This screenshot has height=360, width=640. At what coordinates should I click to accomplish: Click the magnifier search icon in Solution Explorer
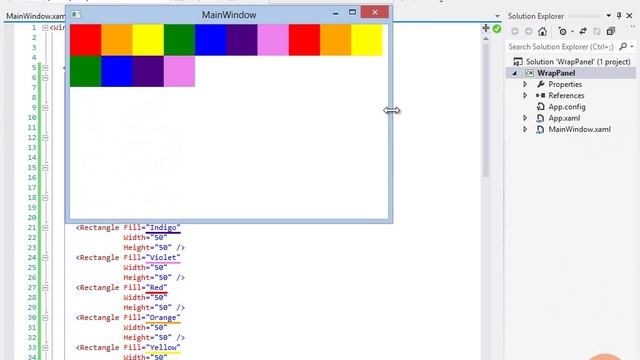point(623,47)
